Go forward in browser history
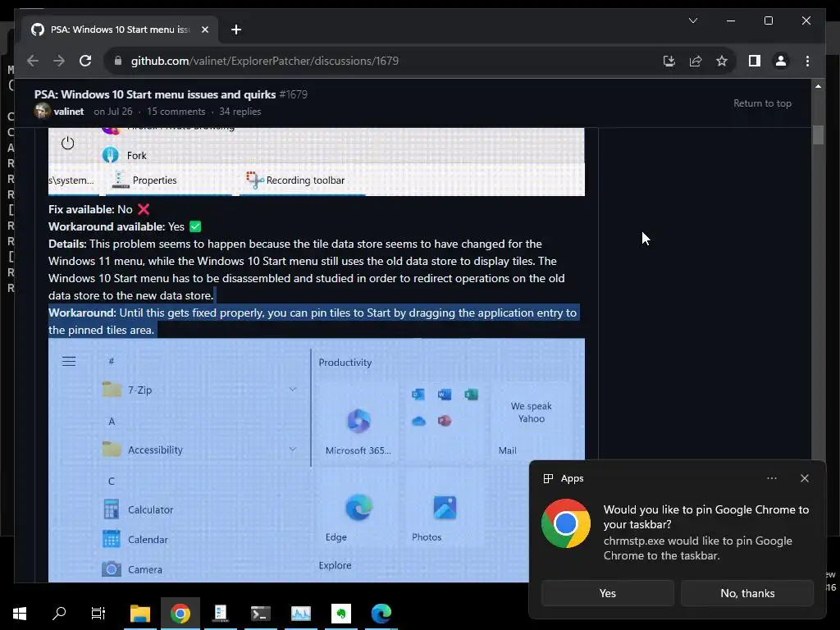This screenshot has height=630, width=840. [59, 61]
